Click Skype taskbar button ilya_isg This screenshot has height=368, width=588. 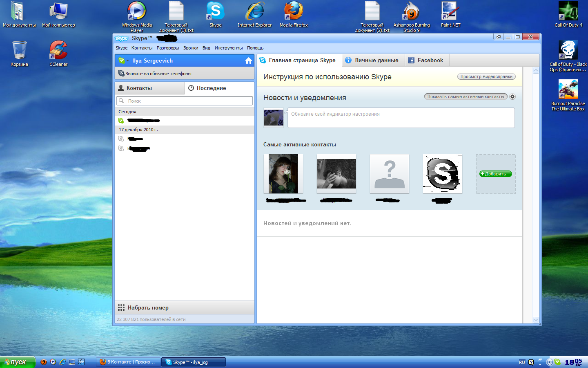coord(194,362)
